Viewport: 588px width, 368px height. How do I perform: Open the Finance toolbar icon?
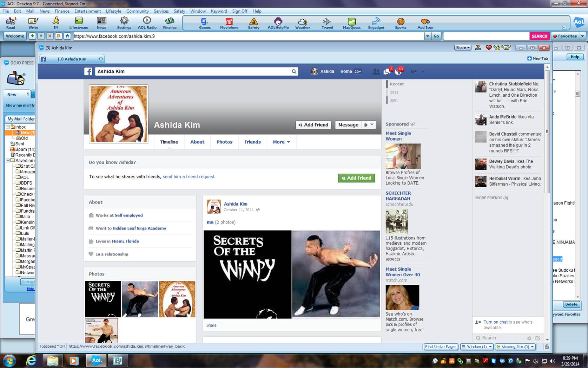[x=170, y=23]
